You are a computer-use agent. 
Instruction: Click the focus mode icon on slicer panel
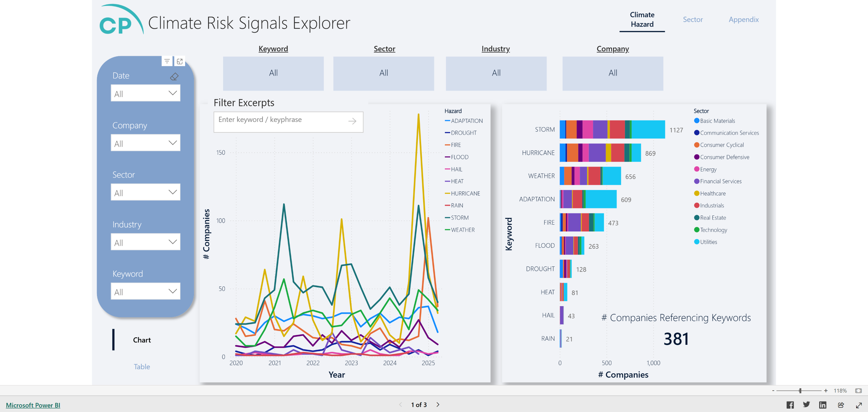[180, 61]
